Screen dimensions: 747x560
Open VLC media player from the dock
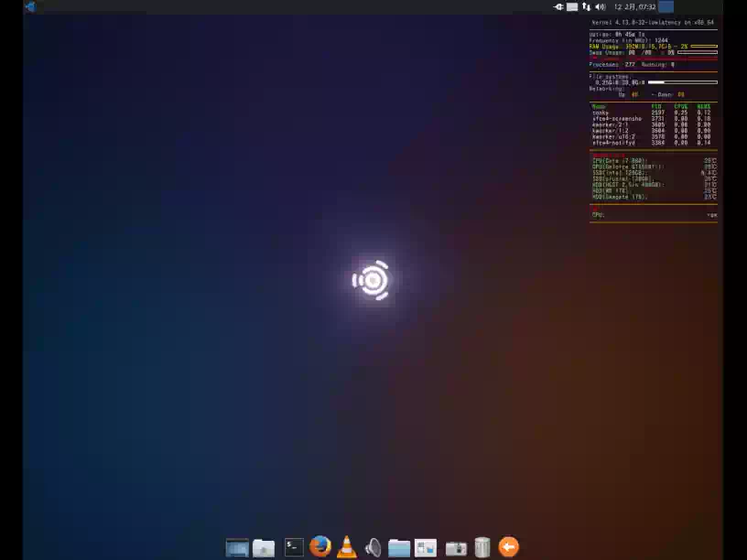pos(347,546)
